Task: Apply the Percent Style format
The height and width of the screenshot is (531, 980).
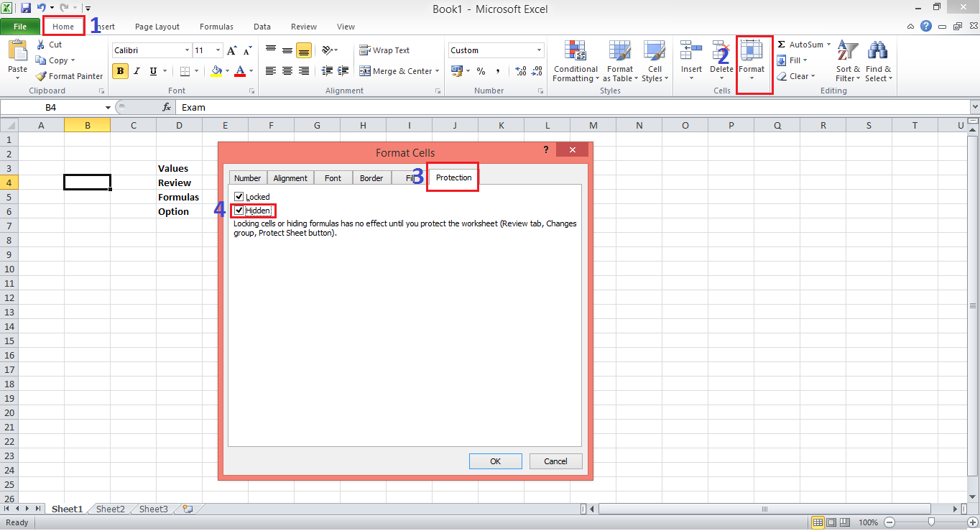Action: tap(480, 71)
